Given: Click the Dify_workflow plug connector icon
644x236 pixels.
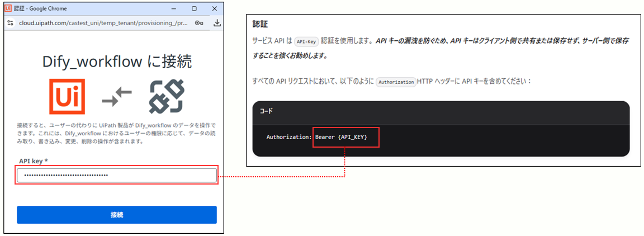Looking at the screenshot, I should pyautogui.click(x=166, y=97).
